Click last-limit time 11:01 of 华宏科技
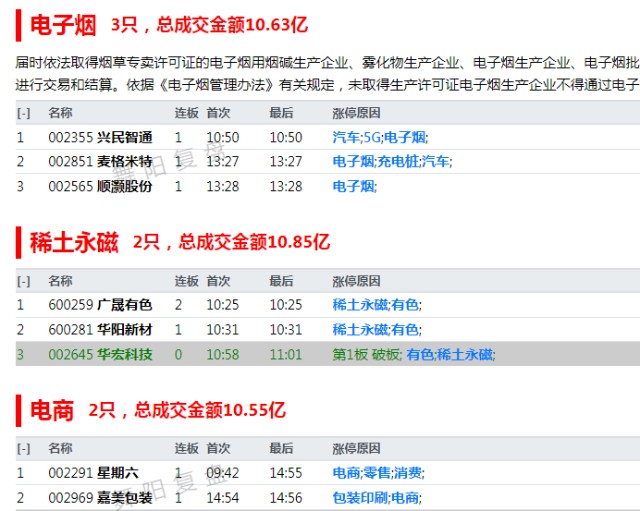 click(x=286, y=354)
